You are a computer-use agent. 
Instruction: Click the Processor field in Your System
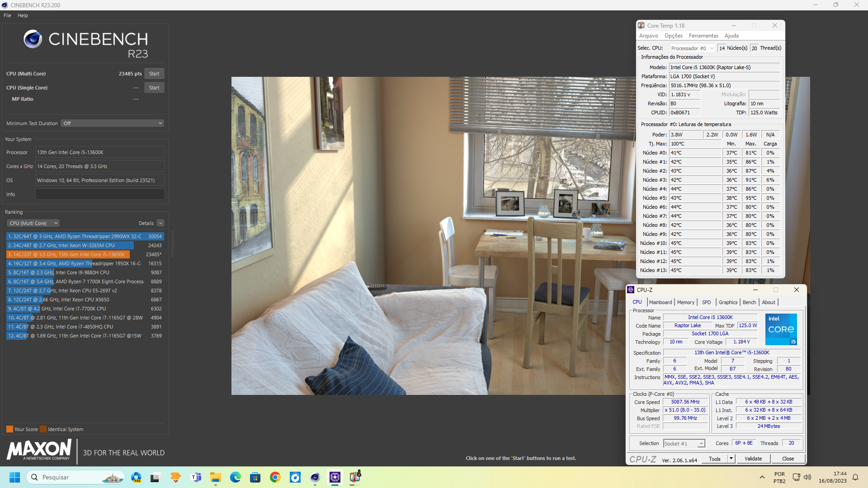pyautogui.click(x=100, y=152)
